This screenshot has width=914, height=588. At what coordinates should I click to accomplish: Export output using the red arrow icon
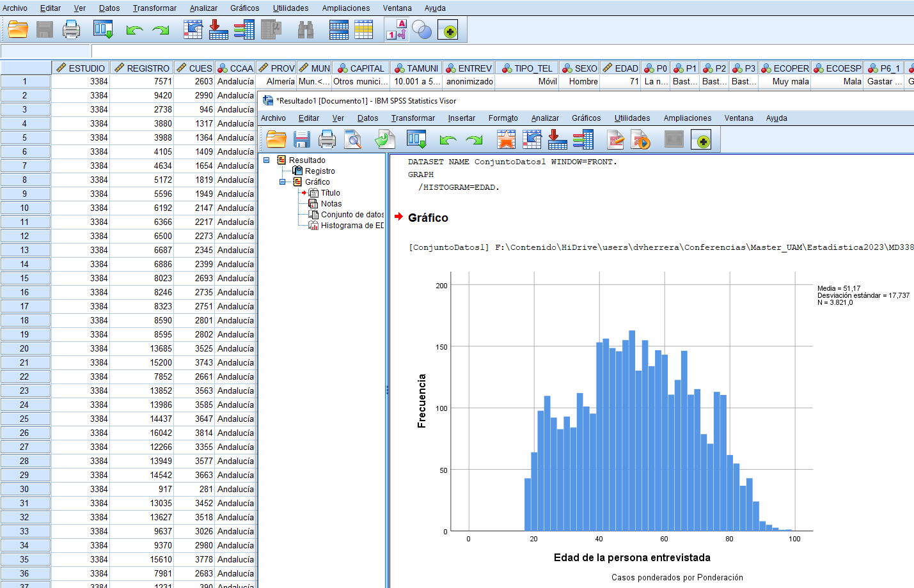(x=556, y=139)
